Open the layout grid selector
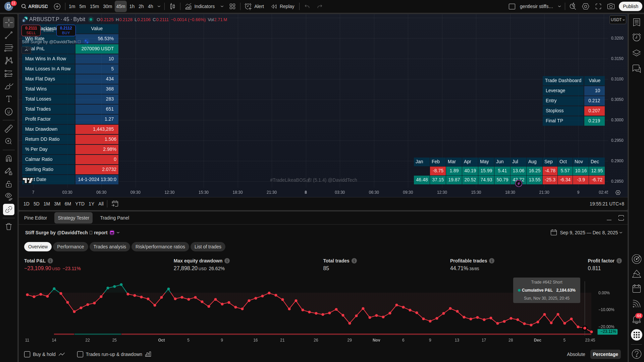The width and height of the screenshot is (644, 362). coord(232,6)
